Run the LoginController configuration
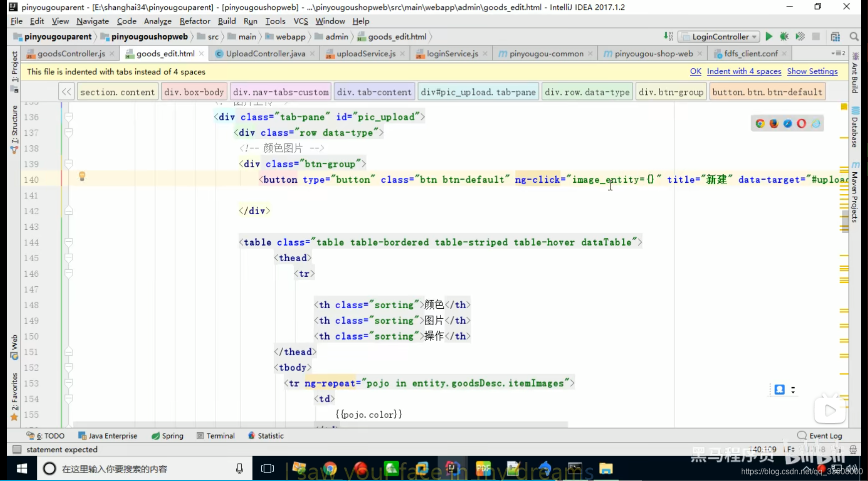The width and height of the screenshot is (868, 481). coord(769,36)
